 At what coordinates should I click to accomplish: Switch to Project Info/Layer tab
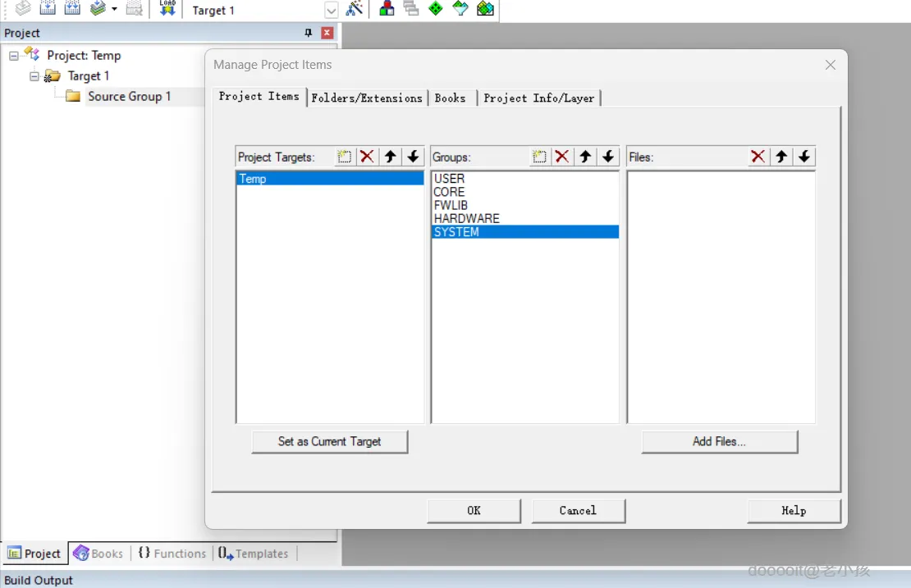(539, 98)
